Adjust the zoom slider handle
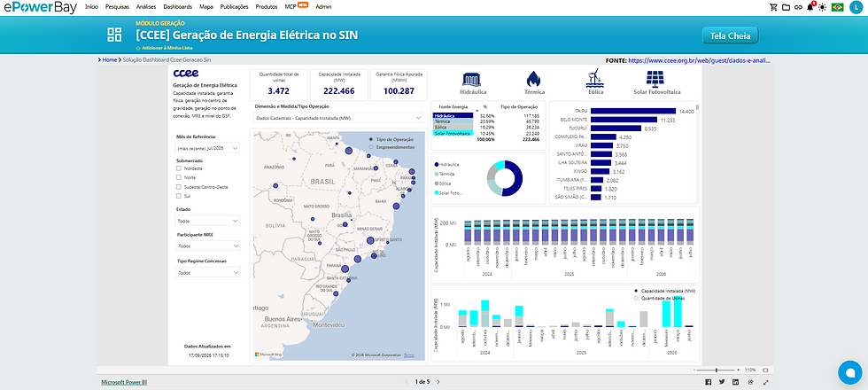 click(x=717, y=370)
